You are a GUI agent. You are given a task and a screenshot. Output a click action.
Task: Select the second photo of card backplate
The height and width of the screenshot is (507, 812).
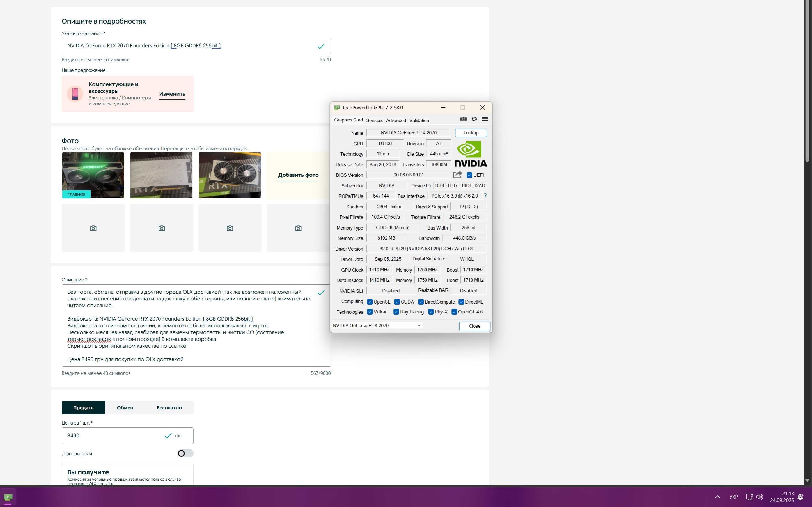(x=162, y=175)
